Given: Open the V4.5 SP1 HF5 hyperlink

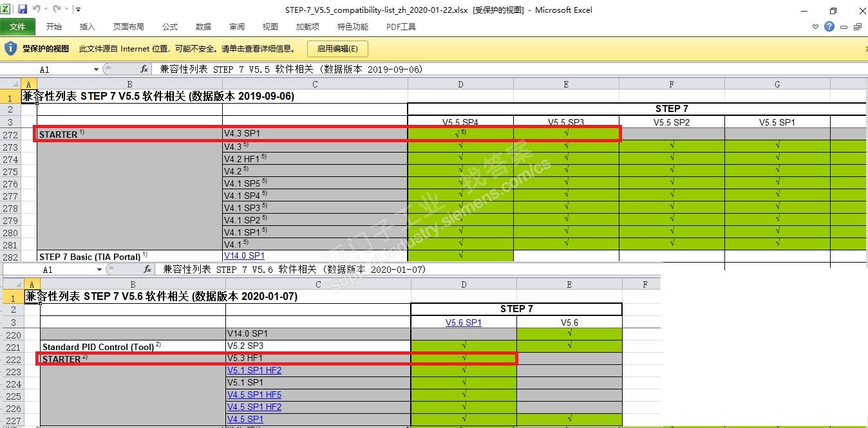Looking at the screenshot, I should point(254,395).
